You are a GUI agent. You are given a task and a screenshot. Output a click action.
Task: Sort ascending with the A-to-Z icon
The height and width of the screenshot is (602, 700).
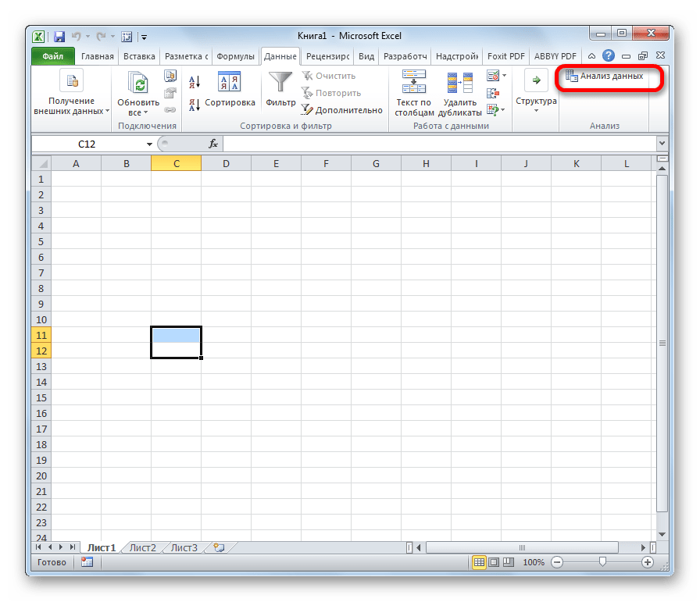194,81
